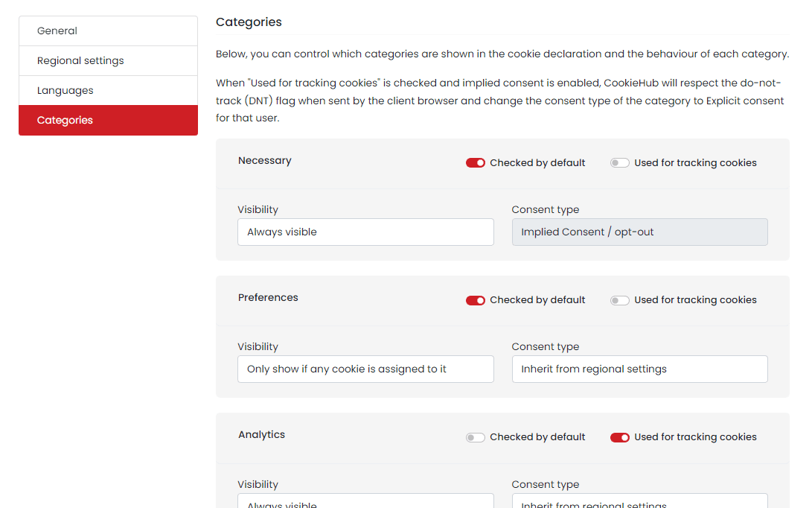
Task: Click the Categories page title
Action: tap(249, 22)
